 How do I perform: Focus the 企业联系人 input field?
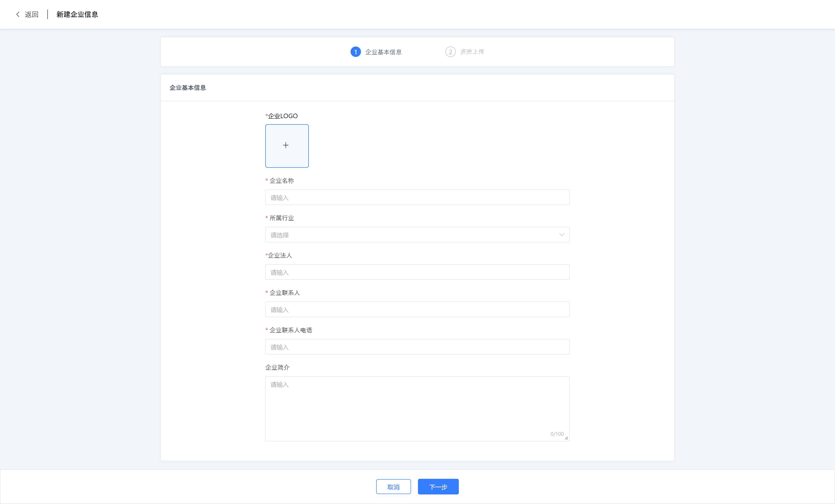tap(417, 309)
